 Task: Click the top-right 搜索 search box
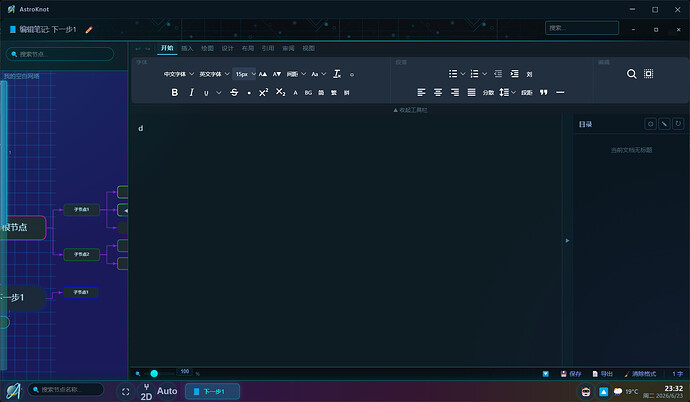point(582,28)
